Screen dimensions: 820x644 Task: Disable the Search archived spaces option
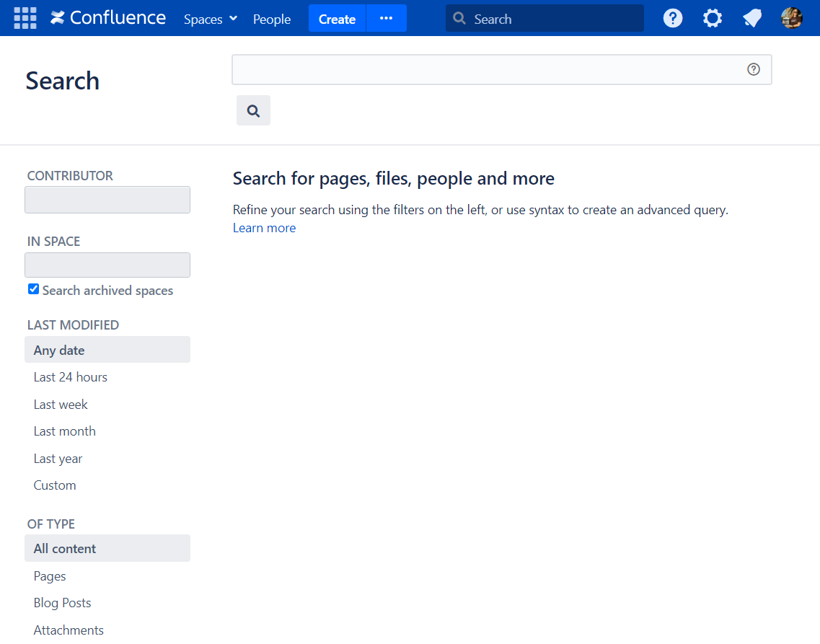33,288
